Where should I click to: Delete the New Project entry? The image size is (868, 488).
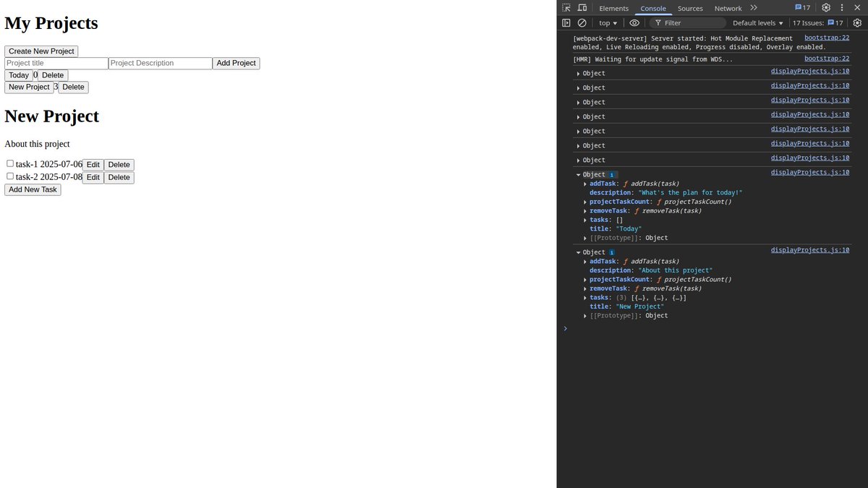pos(73,87)
